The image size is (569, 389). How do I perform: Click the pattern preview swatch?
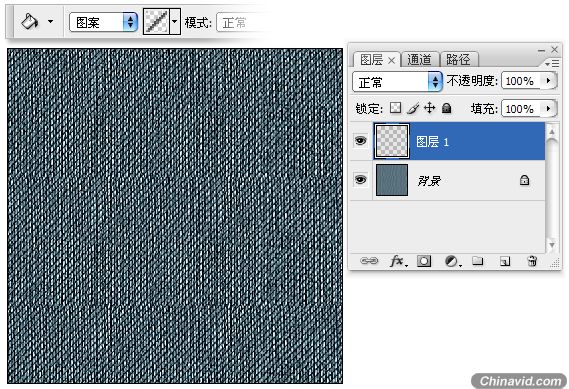click(156, 22)
